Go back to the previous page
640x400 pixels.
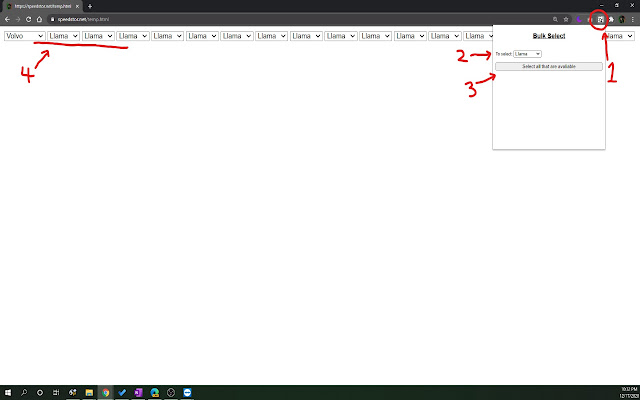[x=7, y=19]
